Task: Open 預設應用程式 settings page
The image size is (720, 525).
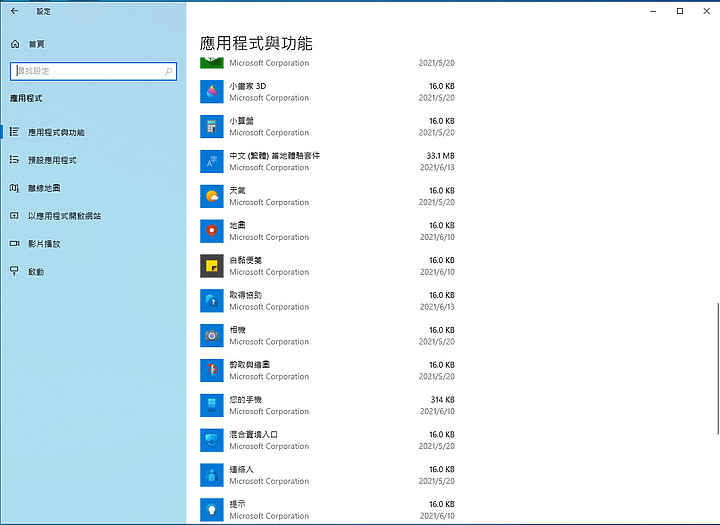Action: tap(93, 160)
